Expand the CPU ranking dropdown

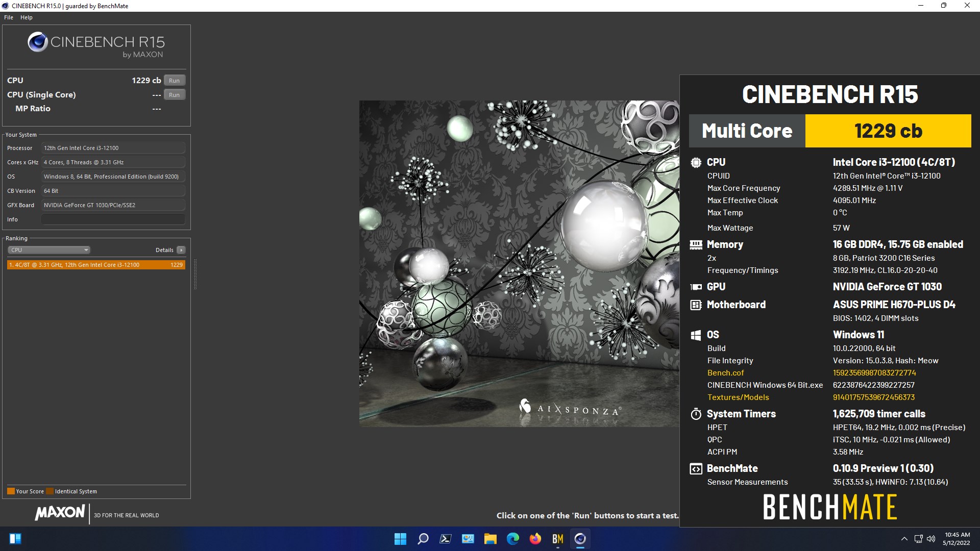49,250
